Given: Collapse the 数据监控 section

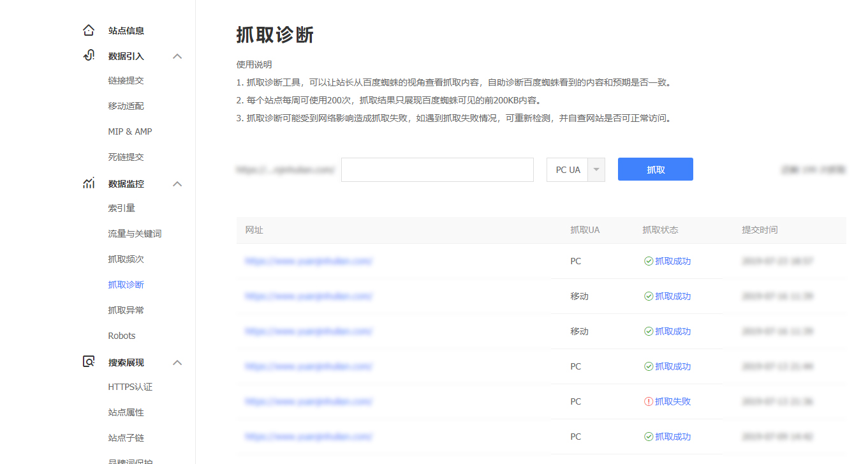Looking at the screenshot, I should click(177, 183).
